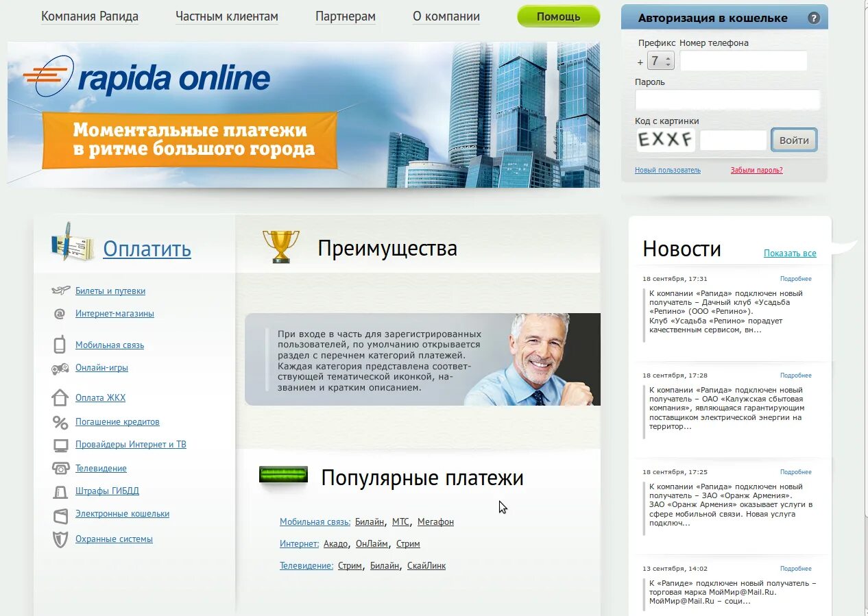The width and height of the screenshot is (868, 616).
Task: Click the monitor icon beside Провайдеры Интернет и ТВ
Action: pyautogui.click(x=60, y=445)
